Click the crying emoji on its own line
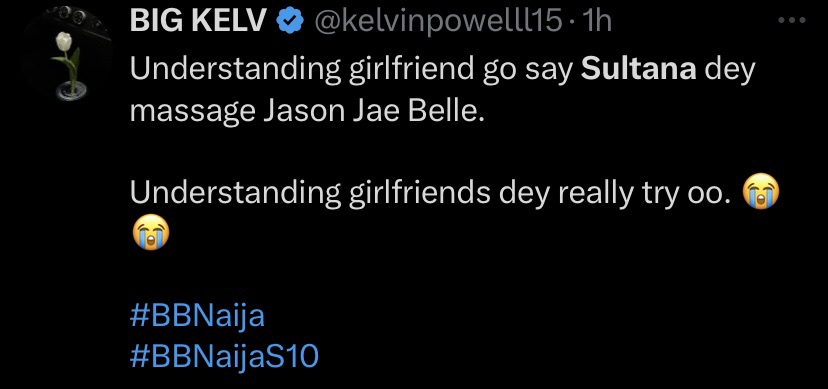This screenshot has height=389, width=828. [150, 233]
